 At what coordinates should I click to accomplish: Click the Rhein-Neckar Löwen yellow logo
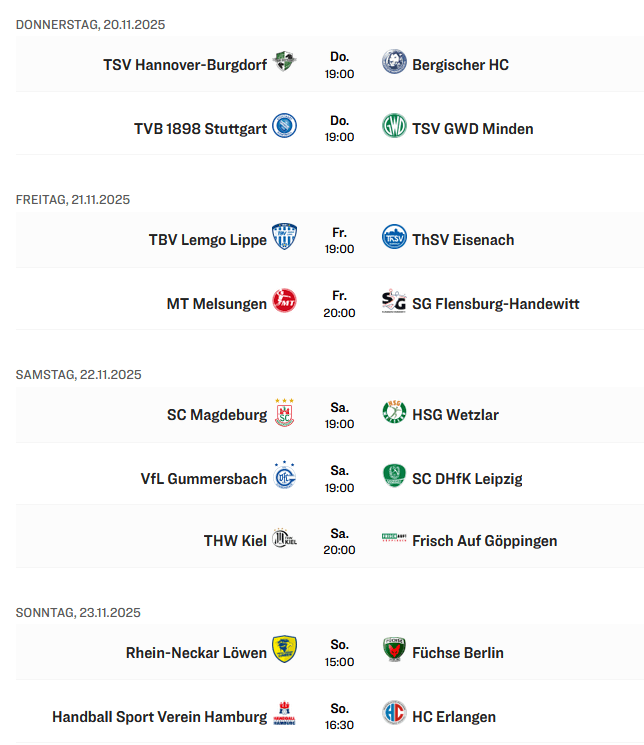[x=285, y=651]
